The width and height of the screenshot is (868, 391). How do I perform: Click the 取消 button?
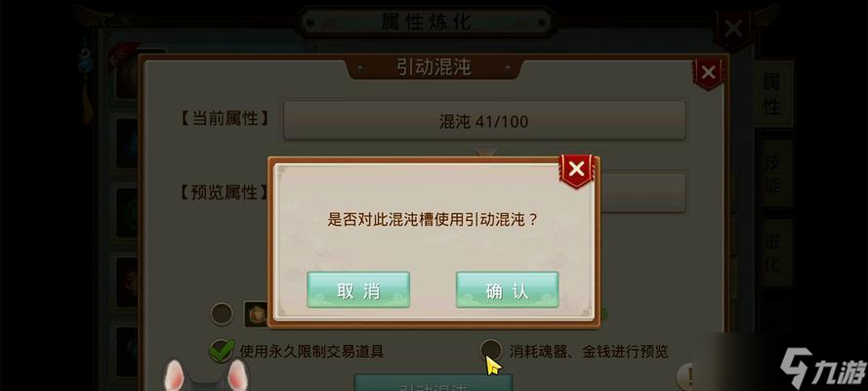tap(358, 290)
